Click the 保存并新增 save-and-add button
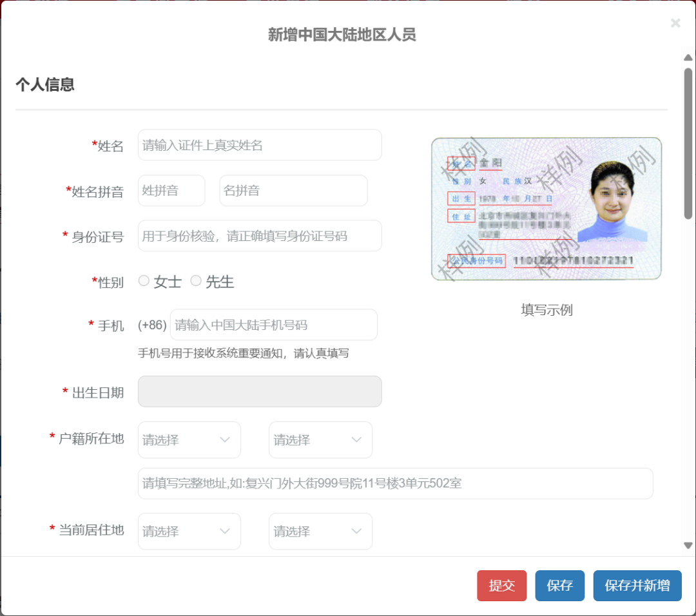This screenshot has width=696, height=616. tap(637, 586)
